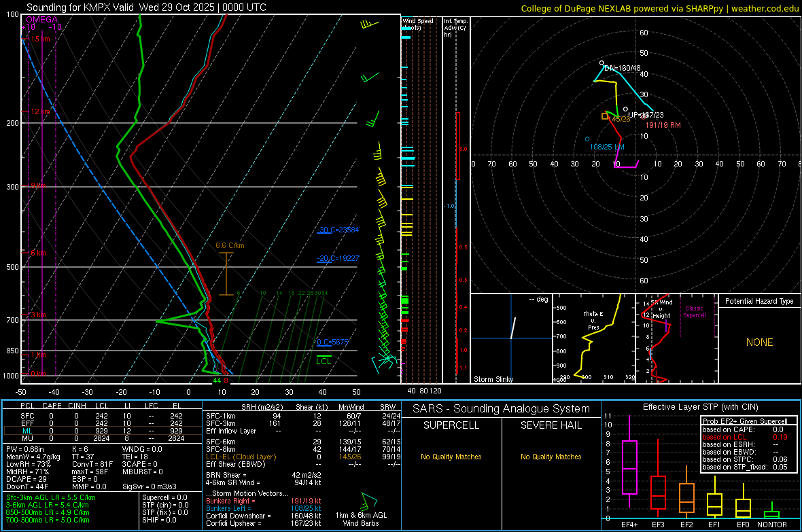This screenshot has height=532, width=802.
Task: Click the Sfc-3km AGL LR = 5.5 C/km text
Action: pyautogui.click(x=51, y=497)
